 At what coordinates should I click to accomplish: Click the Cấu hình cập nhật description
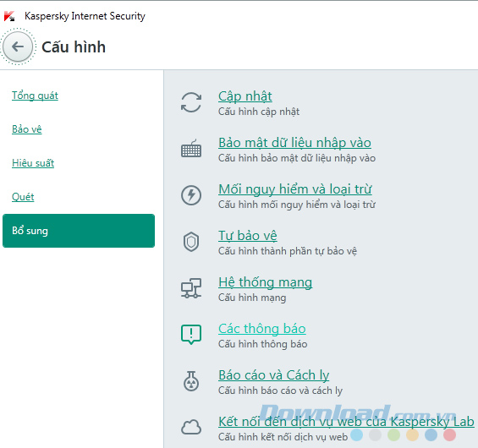[x=259, y=112]
